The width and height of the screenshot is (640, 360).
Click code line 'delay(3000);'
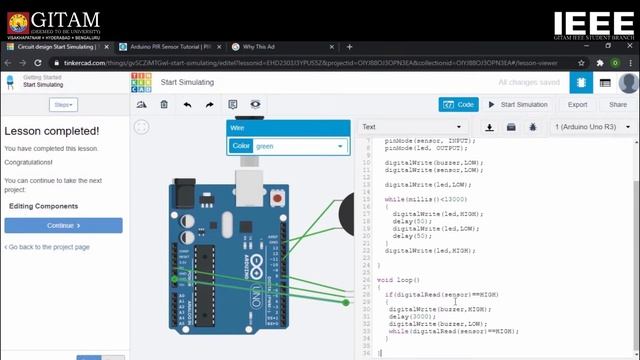tap(412, 316)
